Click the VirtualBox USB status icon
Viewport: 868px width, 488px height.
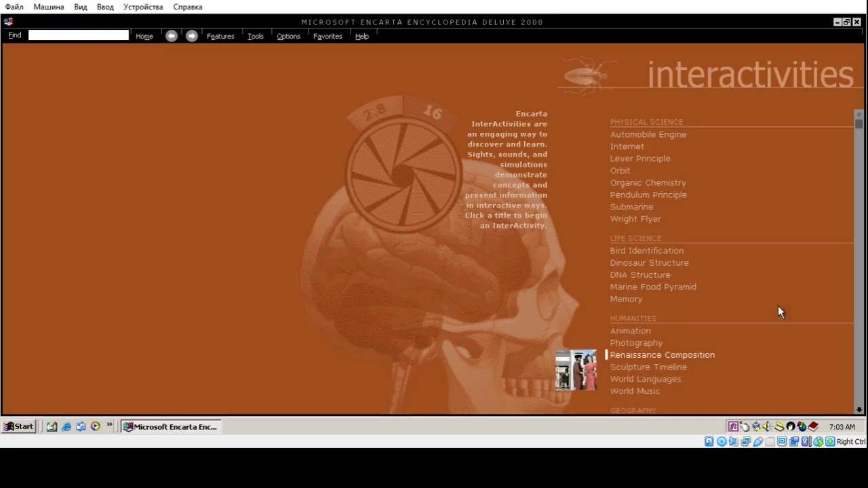point(758,441)
